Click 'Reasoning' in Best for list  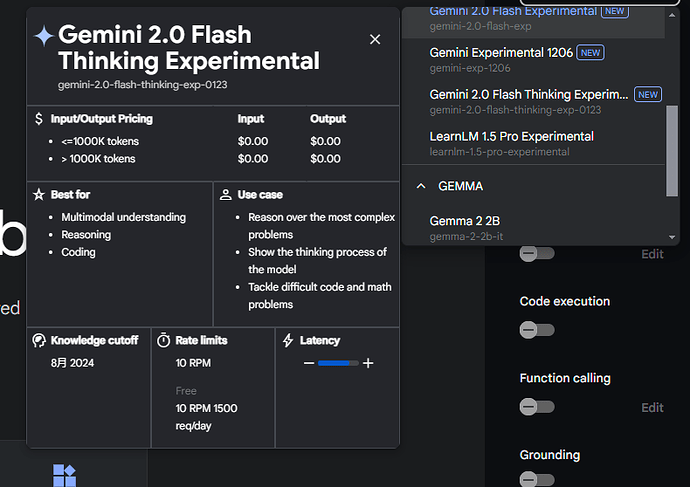[86, 234]
